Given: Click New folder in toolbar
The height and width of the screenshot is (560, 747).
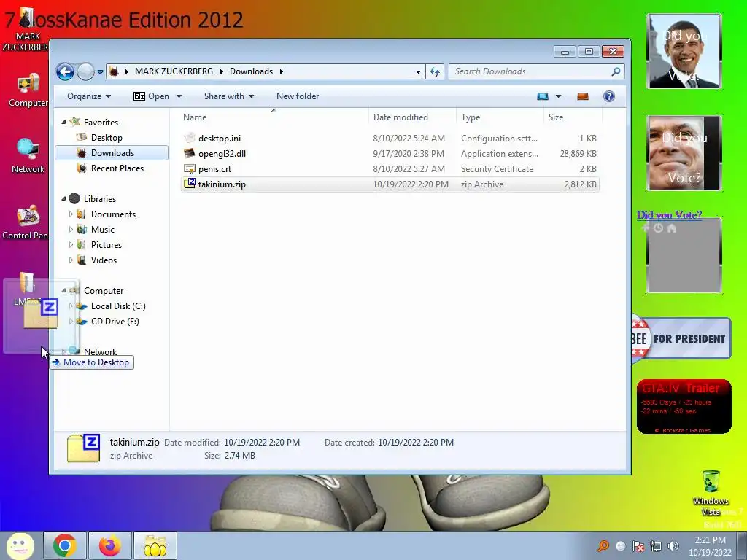Looking at the screenshot, I should point(298,96).
